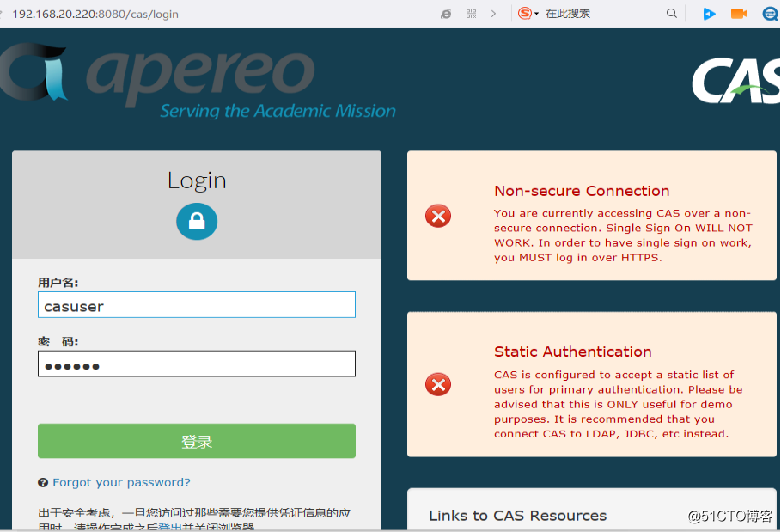Screen dimensions: 781x532
Task: Click the Serving the Academic Mission tagline
Action: (x=278, y=111)
